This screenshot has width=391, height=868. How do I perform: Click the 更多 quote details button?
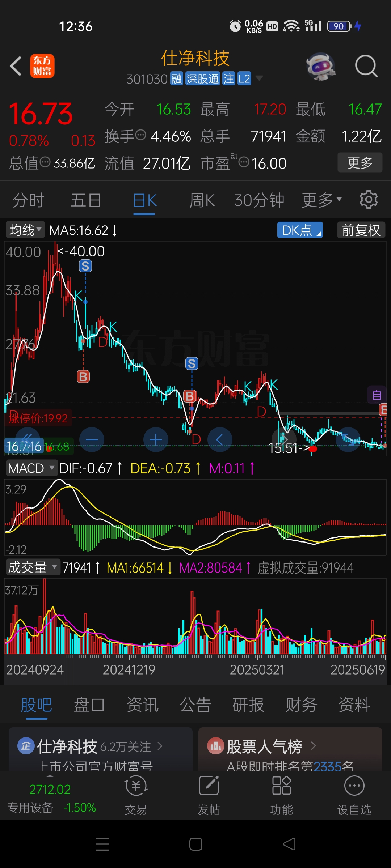[x=360, y=162]
